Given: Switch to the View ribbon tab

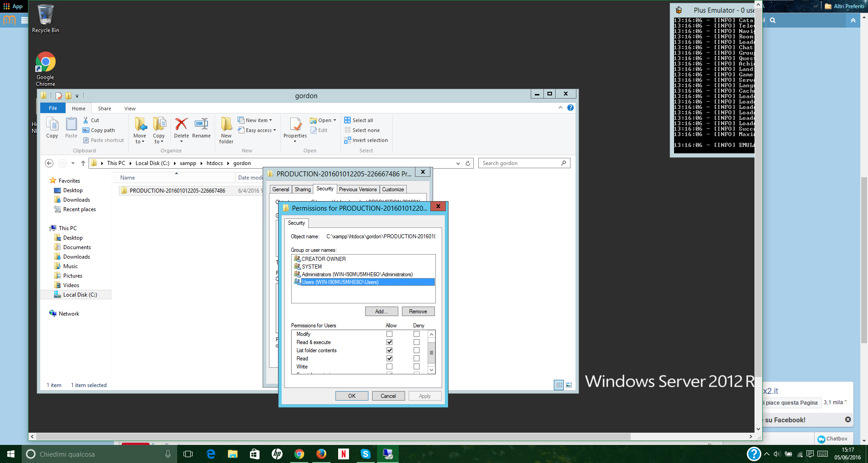Looking at the screenshot, I should [130, 109].
